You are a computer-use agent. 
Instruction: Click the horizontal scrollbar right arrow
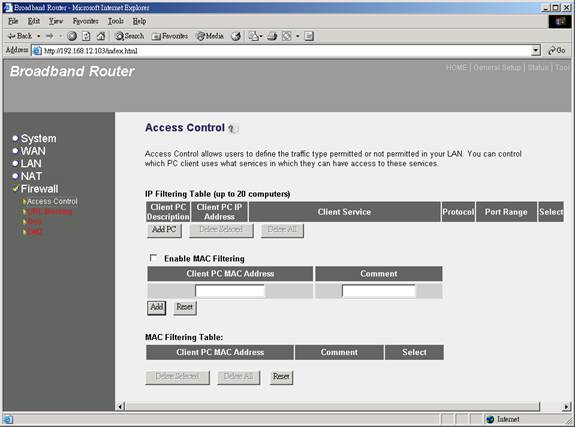(x=566, y=406)
